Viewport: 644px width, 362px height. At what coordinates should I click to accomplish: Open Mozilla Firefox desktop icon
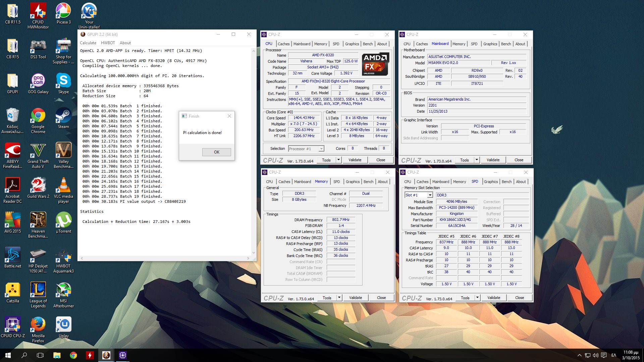click(x=38, y=330)
